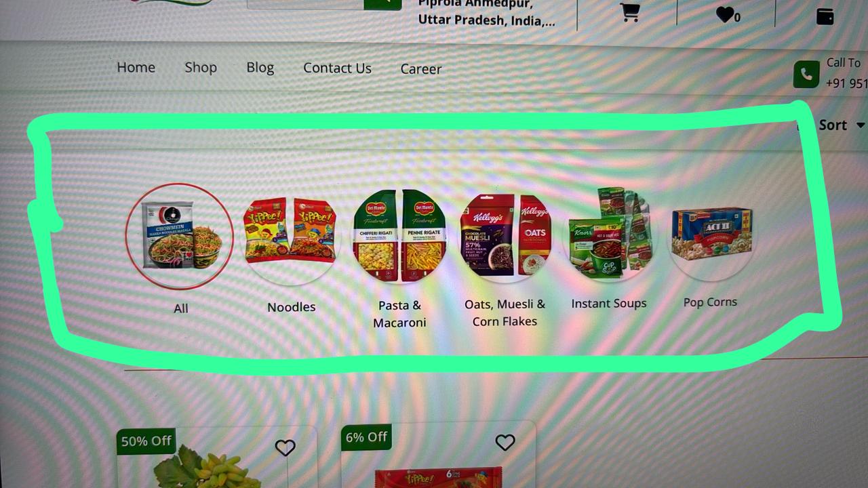Open the Home menu item
Viewport: 868px width, 488px height.
pyautogui.click(x=136, y=67)
